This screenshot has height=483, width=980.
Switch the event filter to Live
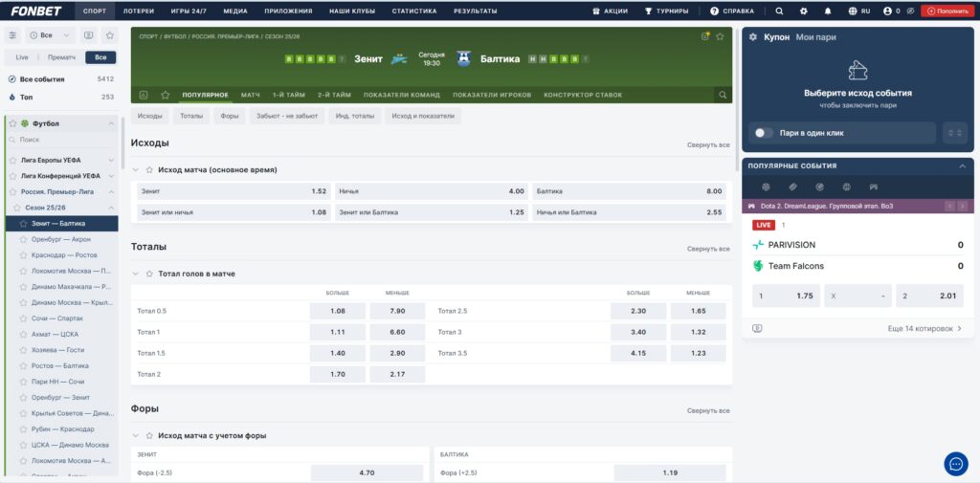pyautogui.click(x=22, y=57)
